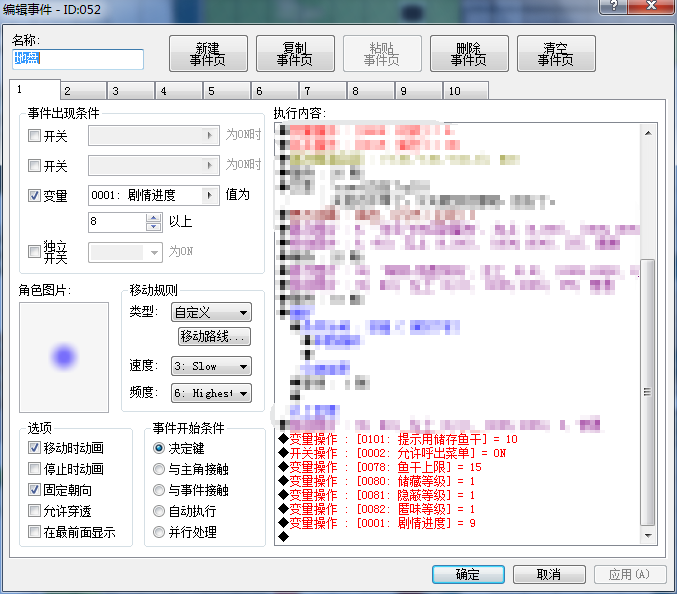
Task: Open second switch selector arrow
Action: 210,165
